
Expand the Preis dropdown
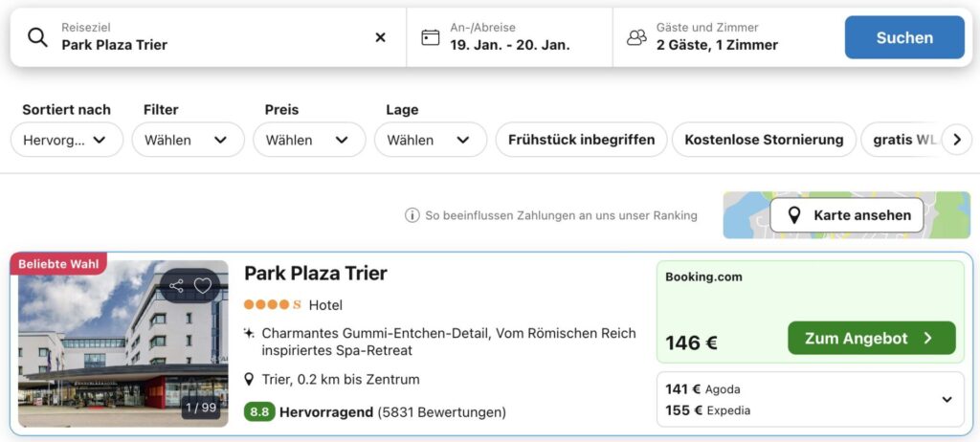[309, 140]
